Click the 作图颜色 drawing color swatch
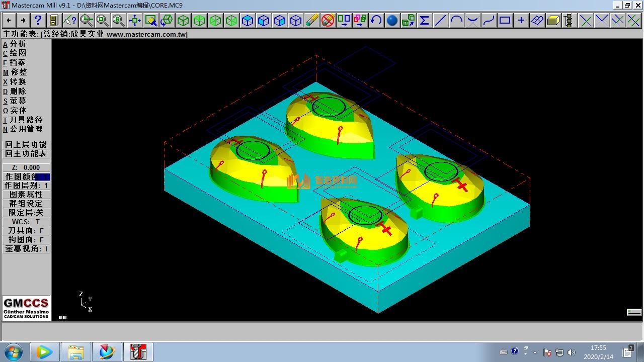 click(x=42, y=177)
